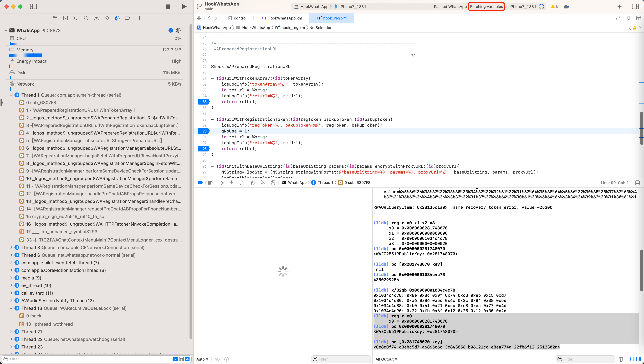
Task: Show only the console pane
Action: coord(638,359)
